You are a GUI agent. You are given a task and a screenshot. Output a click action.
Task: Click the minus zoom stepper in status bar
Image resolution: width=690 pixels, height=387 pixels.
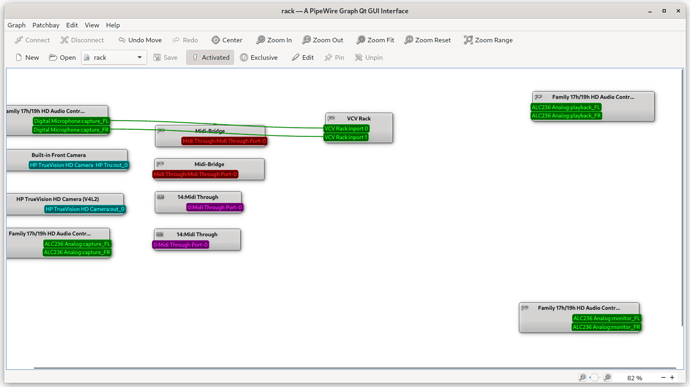pos(663,378)
